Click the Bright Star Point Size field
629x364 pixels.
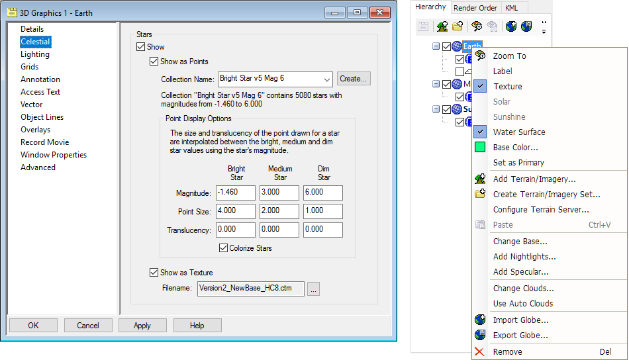click(x=236, y=212)
